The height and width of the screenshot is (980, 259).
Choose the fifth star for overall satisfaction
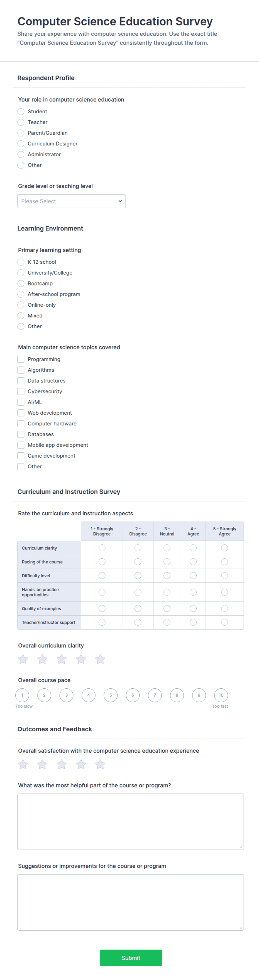point(100,764)
